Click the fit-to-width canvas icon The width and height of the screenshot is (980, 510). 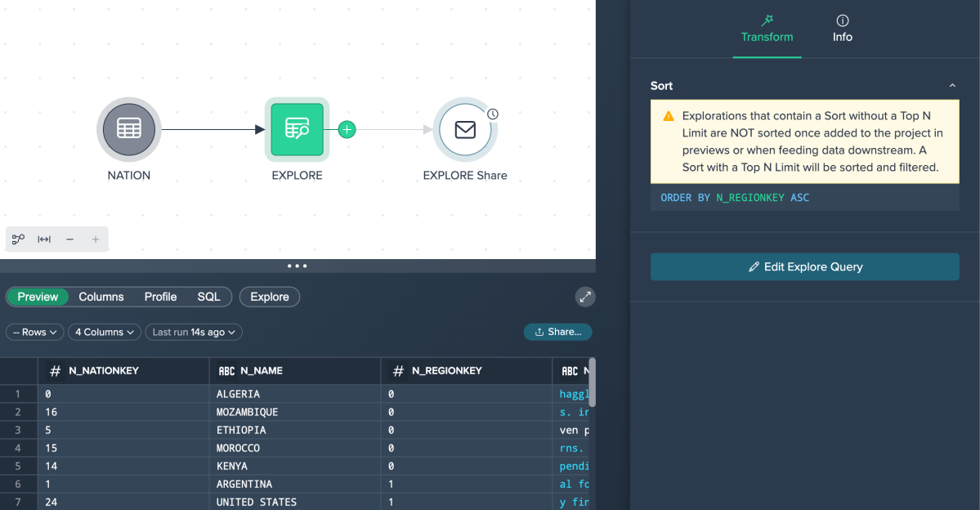pos(44,239)
